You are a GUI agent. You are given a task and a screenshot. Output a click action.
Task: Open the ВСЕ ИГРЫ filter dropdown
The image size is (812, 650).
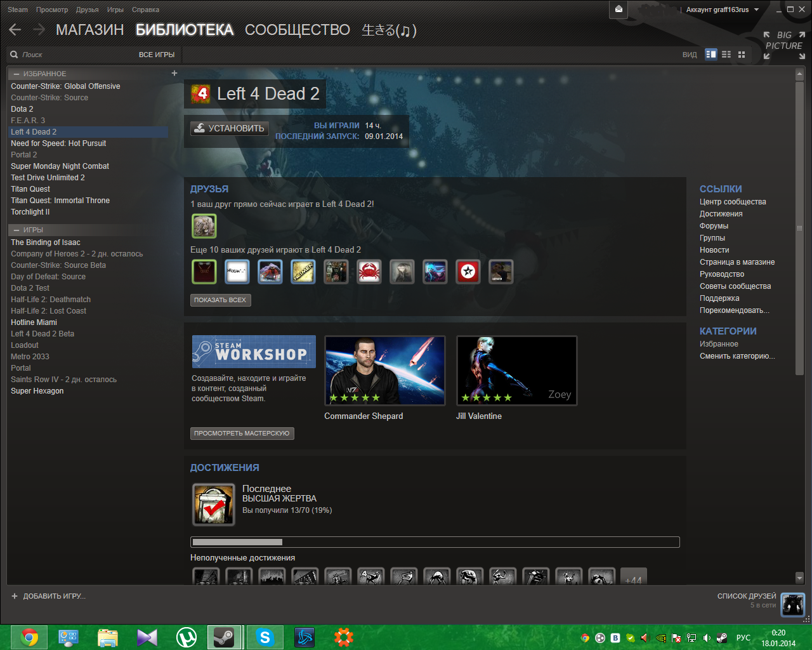(157, 55)
